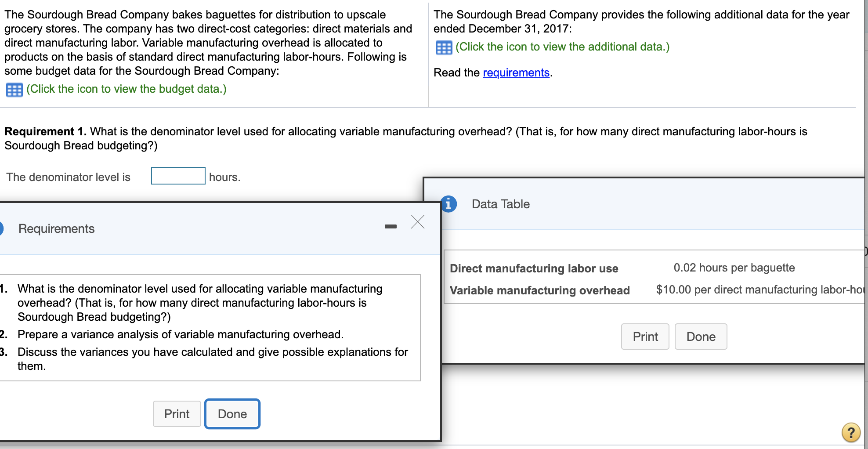Minimize the Requirements dialog
868x449 pixels.
[391, 226]
